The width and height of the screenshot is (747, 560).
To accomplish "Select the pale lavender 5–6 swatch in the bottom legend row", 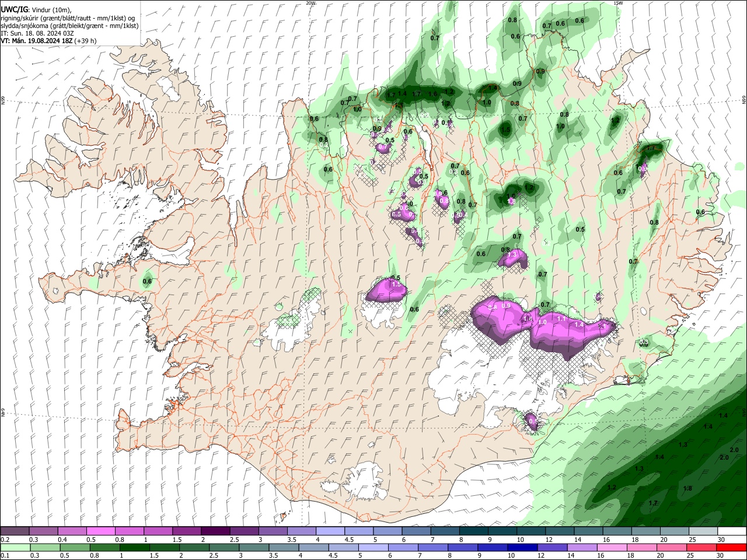I will pos(372,547).
